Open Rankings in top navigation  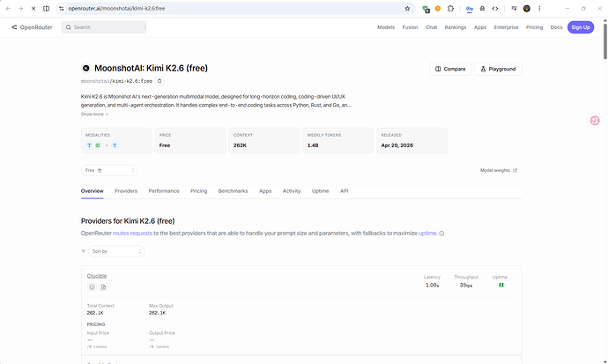coord(456,27)
